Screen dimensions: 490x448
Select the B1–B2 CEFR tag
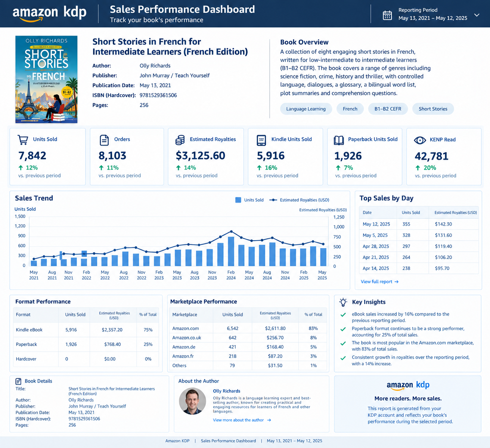388,109
